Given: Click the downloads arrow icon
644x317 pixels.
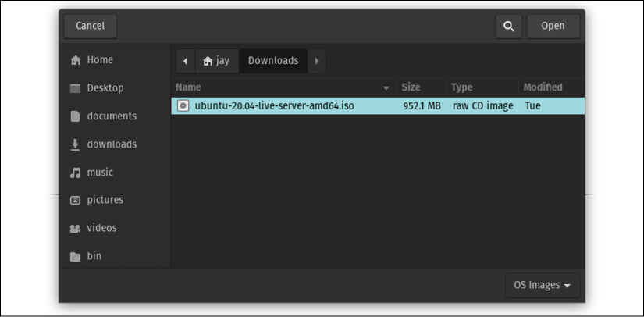Looking at the screenshot, I should (x=75, y=144).
